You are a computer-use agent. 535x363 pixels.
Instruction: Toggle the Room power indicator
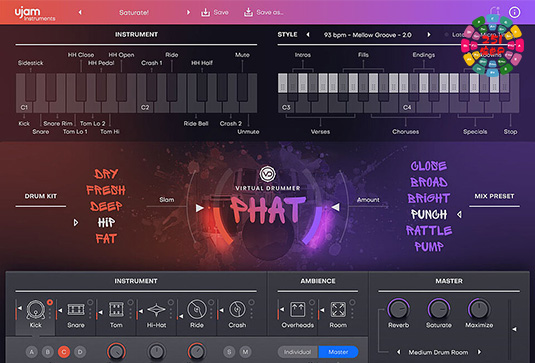(352, 302)
